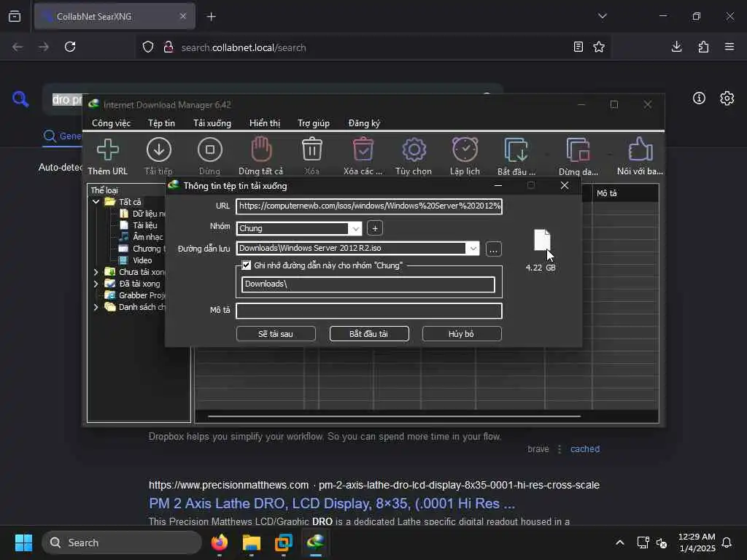
Task: Open the Trợ giúp menu
Action: (314, 122)
